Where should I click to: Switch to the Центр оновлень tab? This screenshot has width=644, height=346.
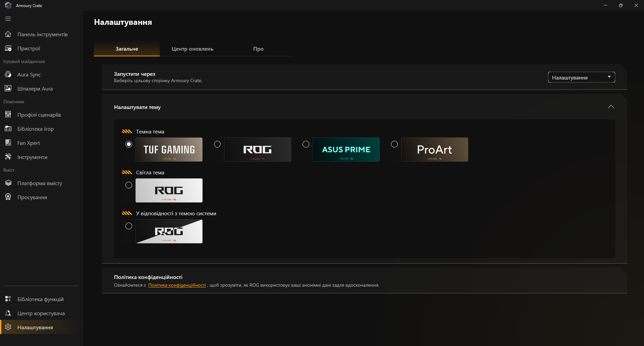click(193, 49)
